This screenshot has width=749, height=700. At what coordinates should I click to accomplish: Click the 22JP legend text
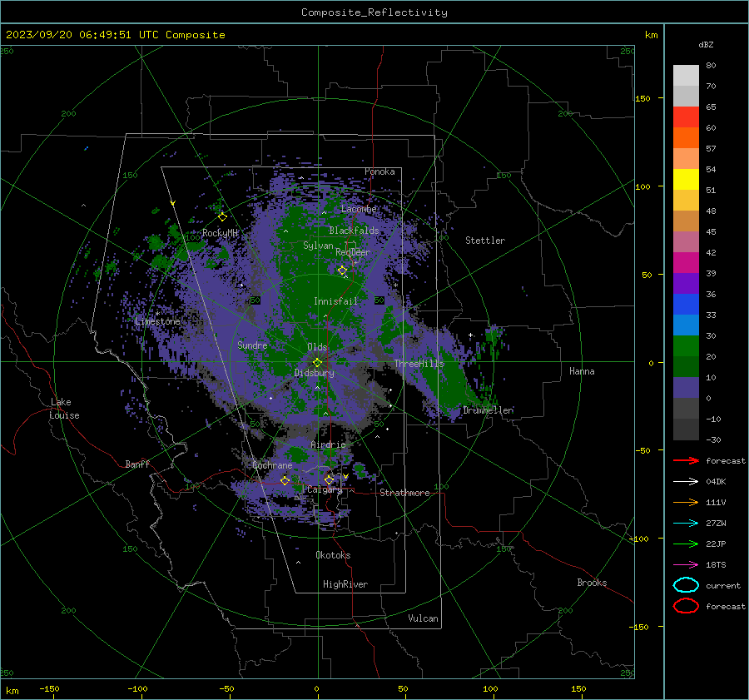[x=716, y=544]
